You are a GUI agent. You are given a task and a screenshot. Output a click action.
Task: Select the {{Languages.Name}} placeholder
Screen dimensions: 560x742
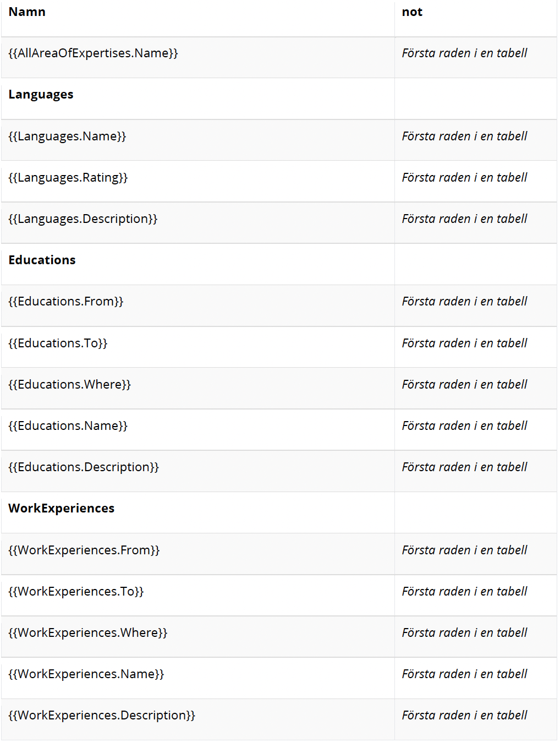pyautogui.click(x=67, y=137)
